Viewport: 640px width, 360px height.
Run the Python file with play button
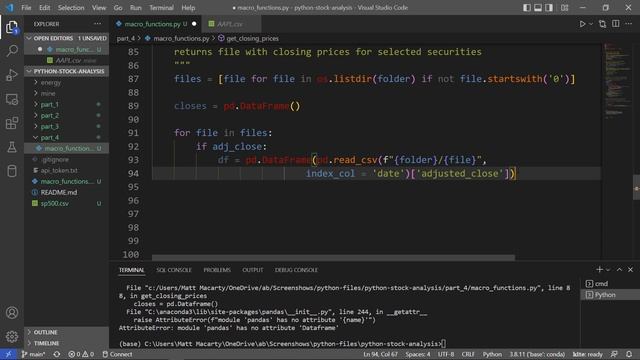[582, 24]
